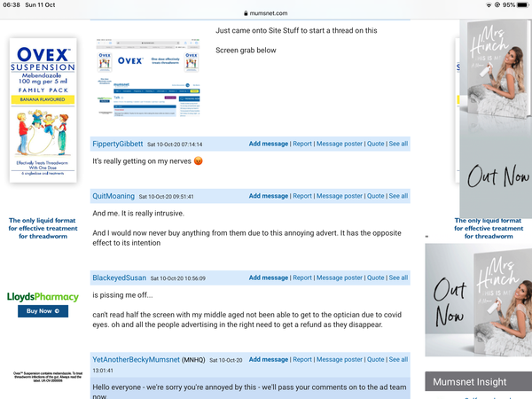Open YetAnotherBeckyMumsnet's username link
Viewport: 532px width, 399px height.
[x=136, y=360]
